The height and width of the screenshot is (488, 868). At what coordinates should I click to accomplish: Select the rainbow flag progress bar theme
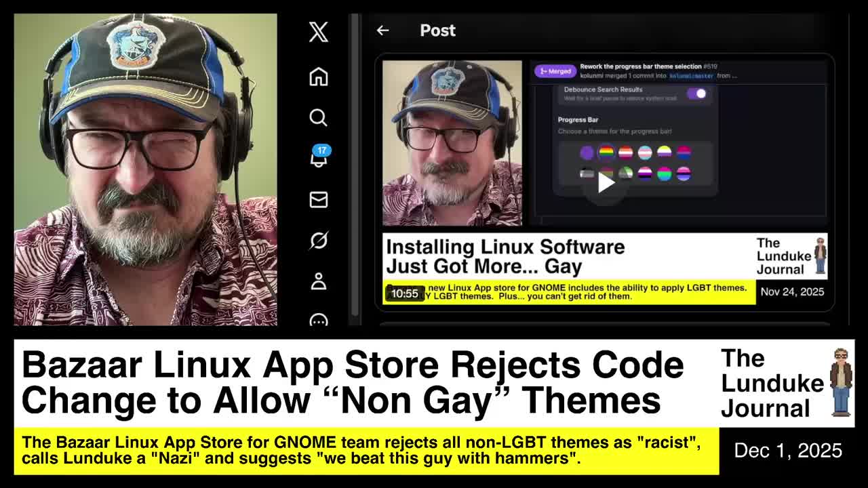(606, 152)
